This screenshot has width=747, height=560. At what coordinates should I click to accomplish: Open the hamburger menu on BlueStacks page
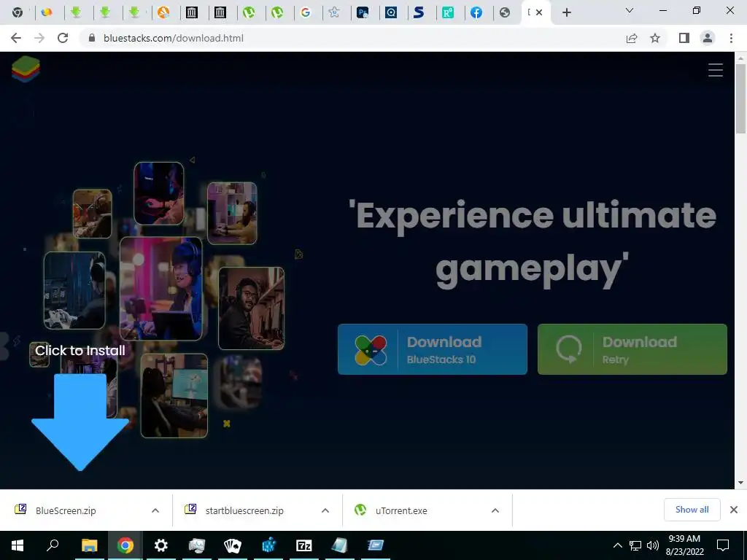(x=715, y=70)
